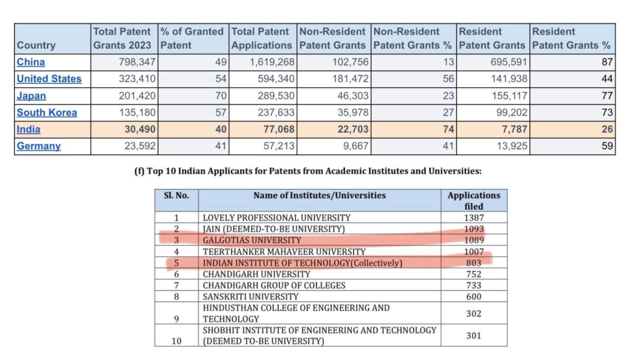Select the Lovely Professional University row
Screen dimensions: 633x364
click(276, 218)
